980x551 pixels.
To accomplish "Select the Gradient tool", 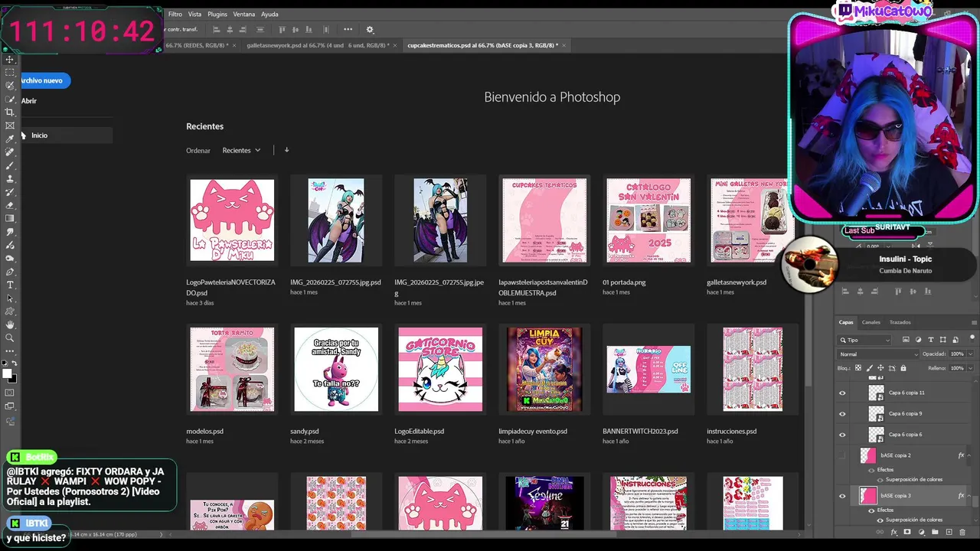I will click(x=10, y=218).
